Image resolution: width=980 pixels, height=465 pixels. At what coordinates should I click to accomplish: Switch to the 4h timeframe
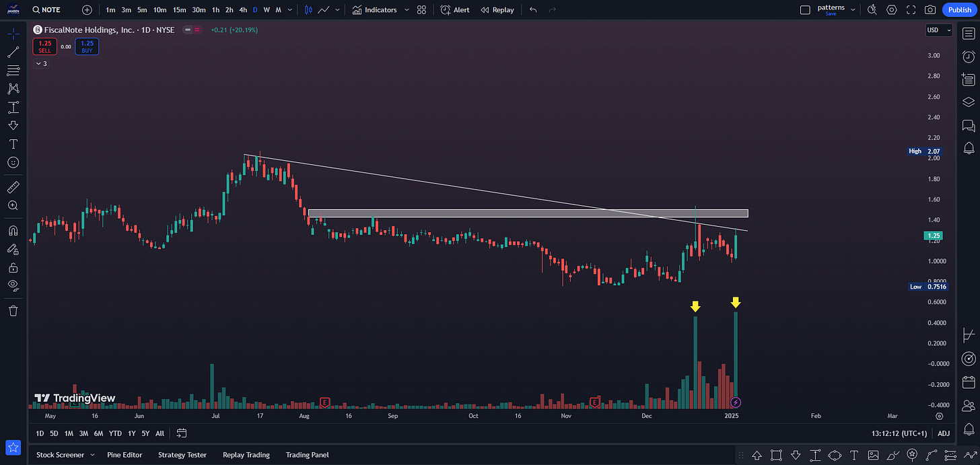coord(243,10)
